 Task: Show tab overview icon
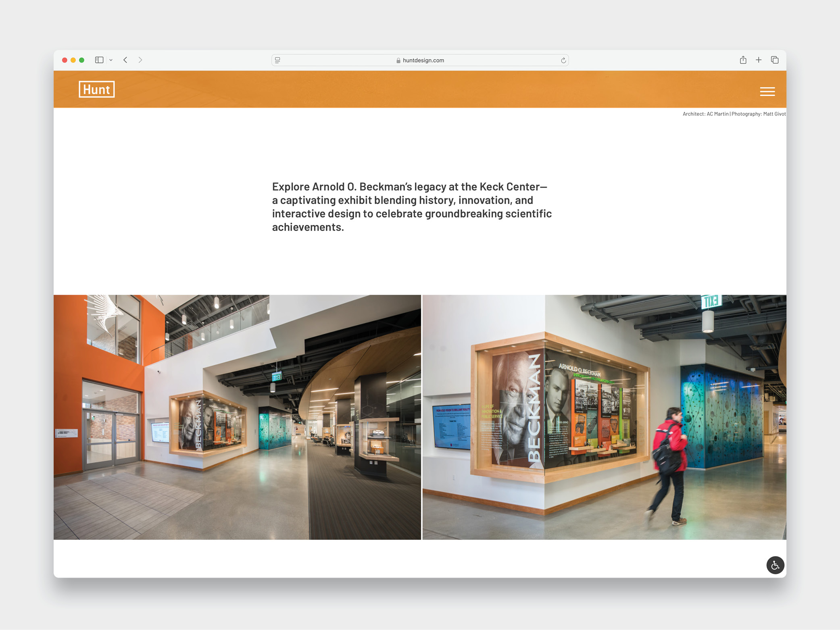click(x=775, y=60)
